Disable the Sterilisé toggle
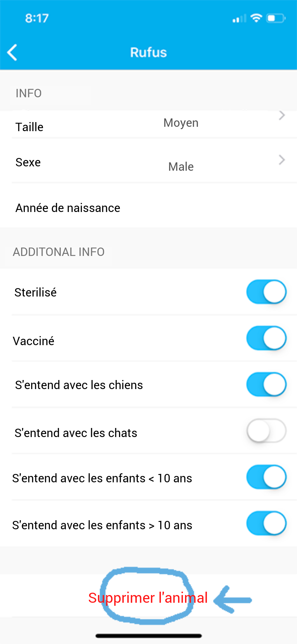This screenshot has width=297, height=644. point(266,292)
